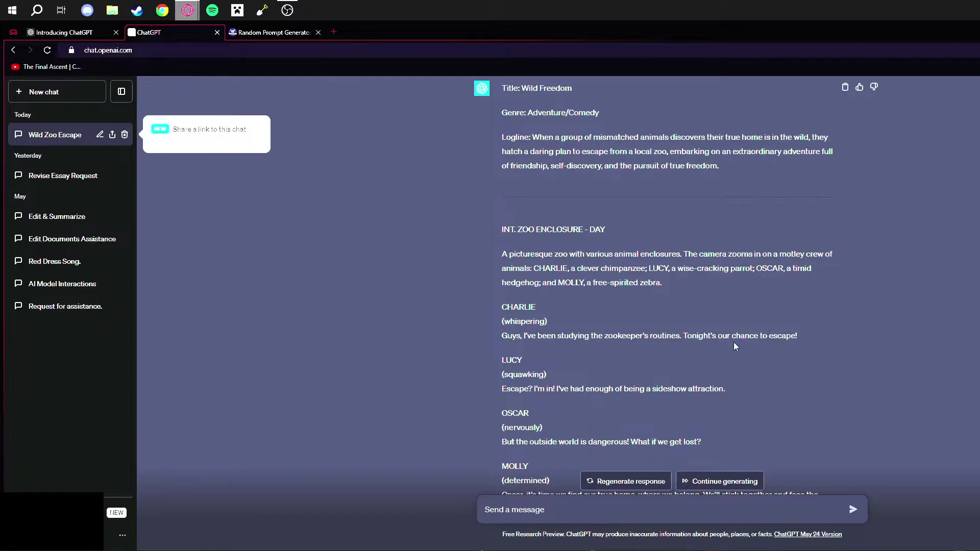Image resolution: width=980 pixels, height=551 pixels.
Task: Start a New chat
Action: (57, 91)
